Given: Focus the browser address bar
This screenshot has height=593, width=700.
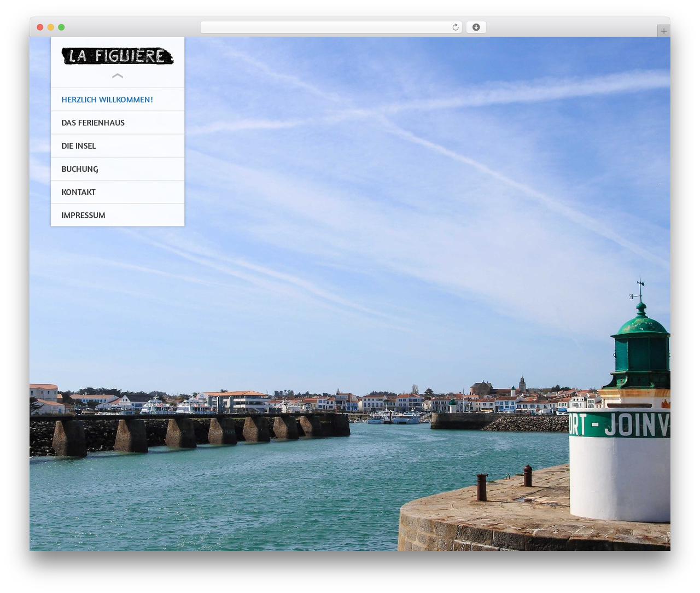Looking at the screenshot, I should tap(331, 27).
